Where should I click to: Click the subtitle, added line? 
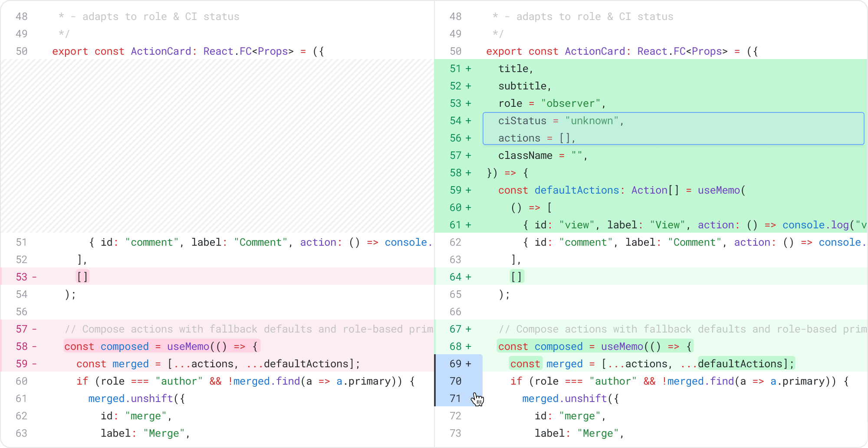click(525, 86)
